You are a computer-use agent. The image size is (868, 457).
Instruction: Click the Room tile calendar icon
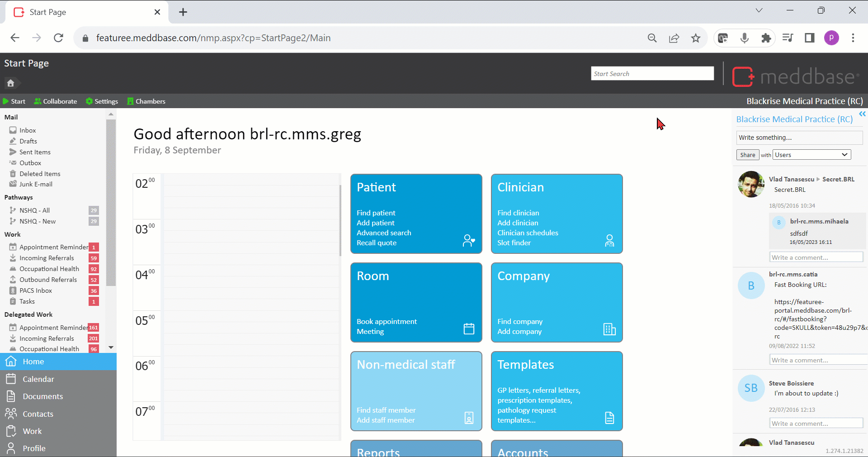point(469,329)
